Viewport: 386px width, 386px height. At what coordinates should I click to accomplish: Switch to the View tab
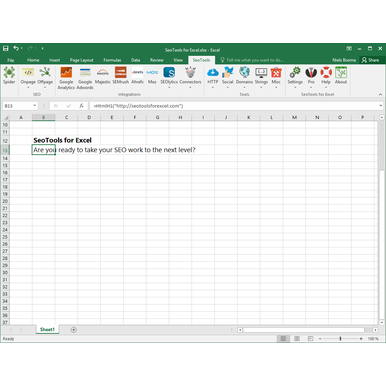click(x=178, y=60)
